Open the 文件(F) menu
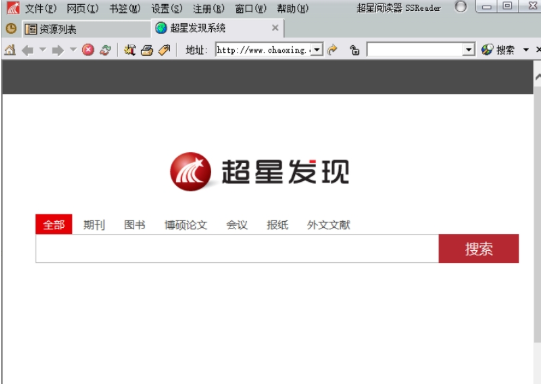541x387 pixels. [41, 8]
